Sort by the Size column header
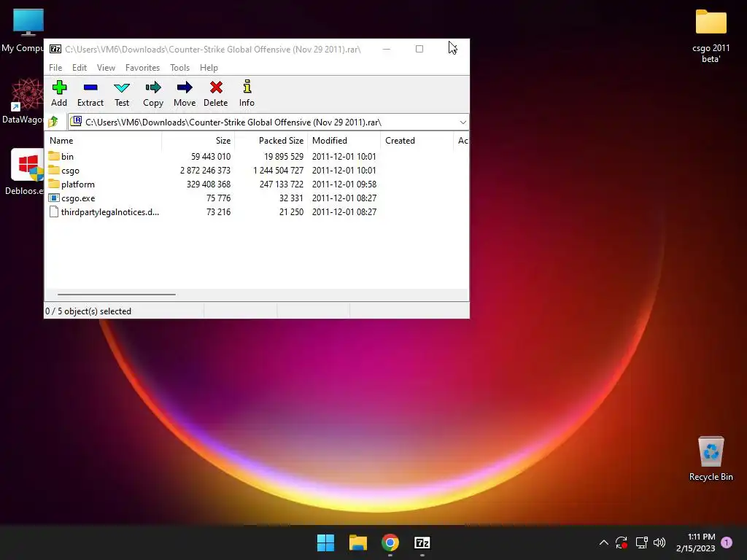Viewport: 747px width, 560px height. [198, 141]
